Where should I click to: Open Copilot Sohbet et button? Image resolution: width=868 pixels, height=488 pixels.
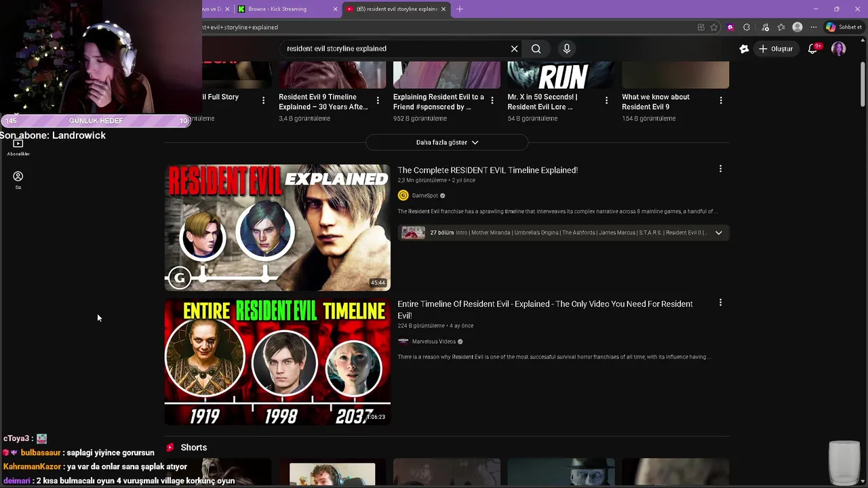(844, 27)
